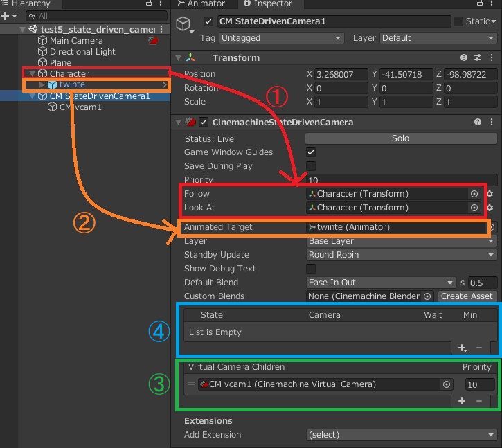Image resolution: width=502 pixels, height=448 pixels.
Task: Open the Look At field gear menu
Action: 490,208
